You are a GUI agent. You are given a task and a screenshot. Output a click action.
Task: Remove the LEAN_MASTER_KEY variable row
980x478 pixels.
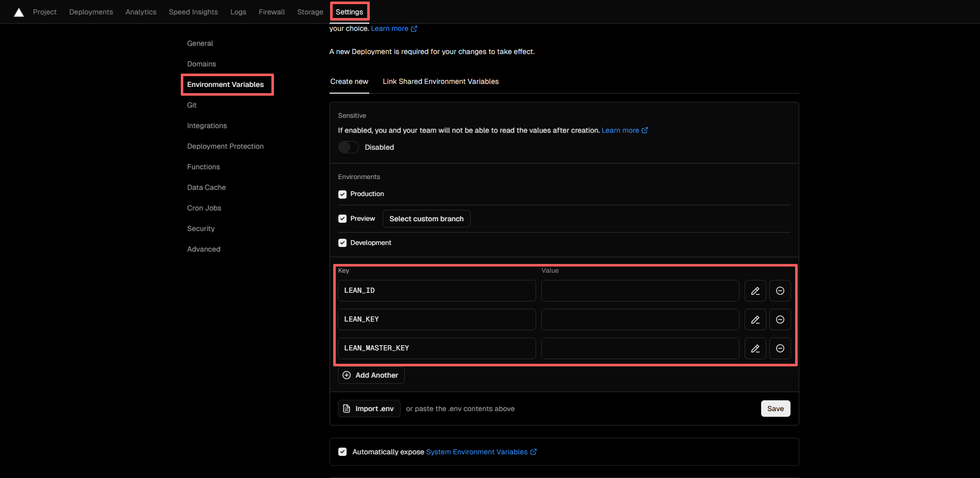click(780, 348)
